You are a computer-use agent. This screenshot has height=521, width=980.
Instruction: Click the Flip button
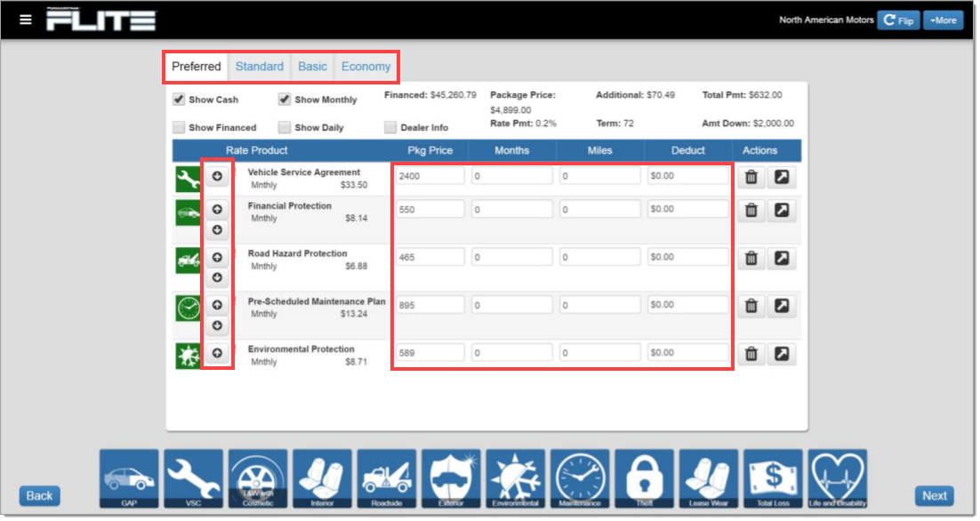point(898,20)
